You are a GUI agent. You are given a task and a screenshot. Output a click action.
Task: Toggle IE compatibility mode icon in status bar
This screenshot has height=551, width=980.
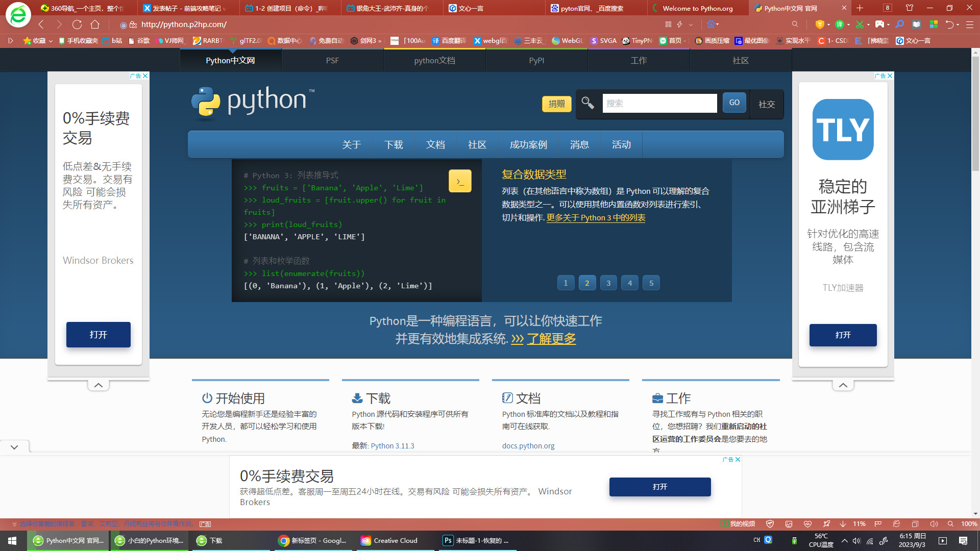click(896, 524)
